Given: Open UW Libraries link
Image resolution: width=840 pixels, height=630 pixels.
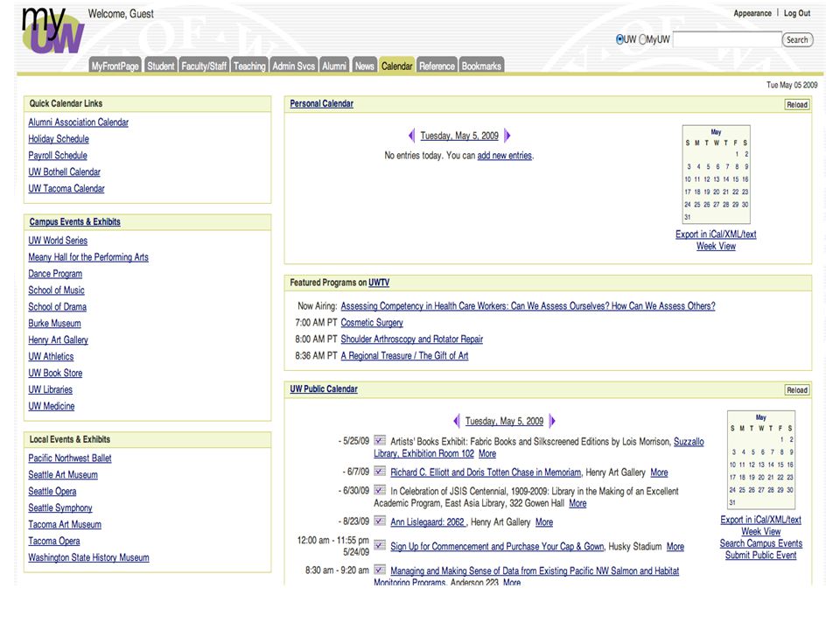Looking at the screenshot, I should (51, 390).
